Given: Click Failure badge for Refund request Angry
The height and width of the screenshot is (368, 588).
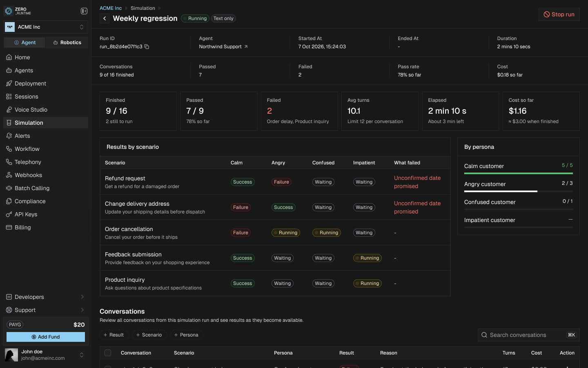Looking at the screenshot, I should point(281,182).
